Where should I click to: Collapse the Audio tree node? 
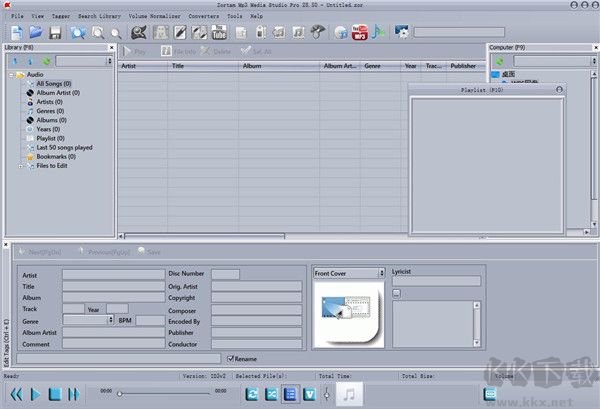click(x=10, y=75)
